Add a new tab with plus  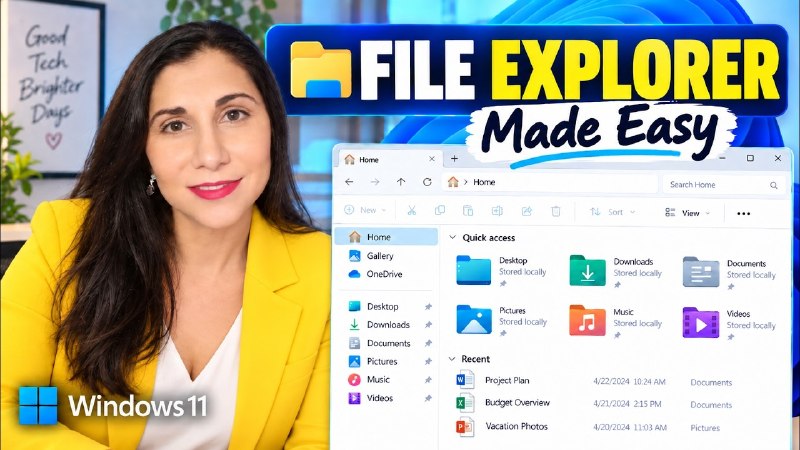pyautogui.click(x=454, y=159)
